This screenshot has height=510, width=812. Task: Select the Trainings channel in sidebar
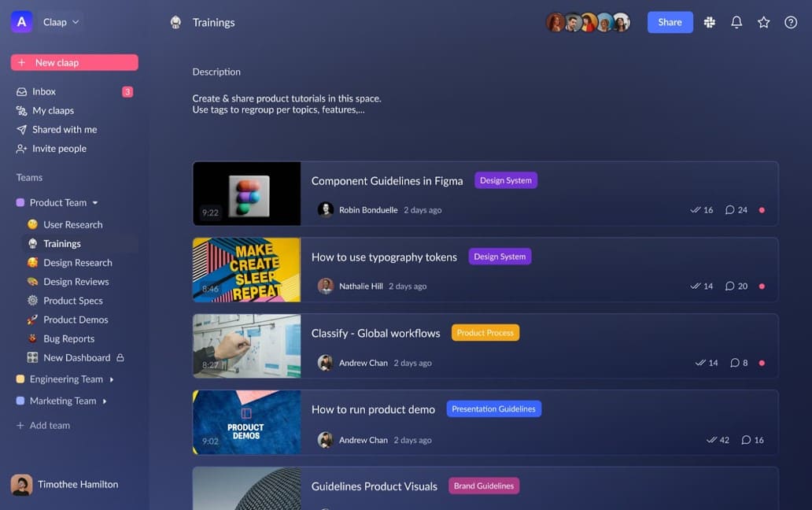click(79, 243)
